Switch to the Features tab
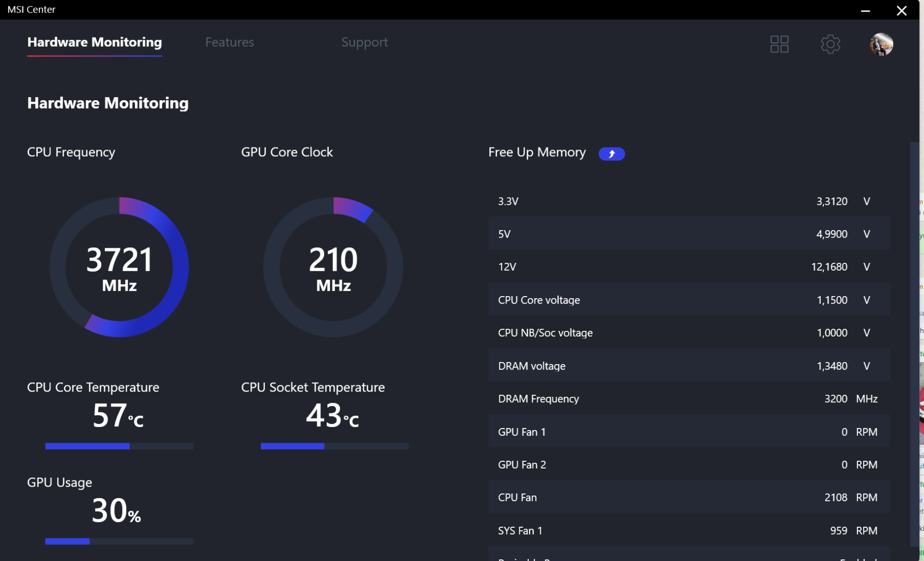Screen dimensions: 924x561 [230, 42]
